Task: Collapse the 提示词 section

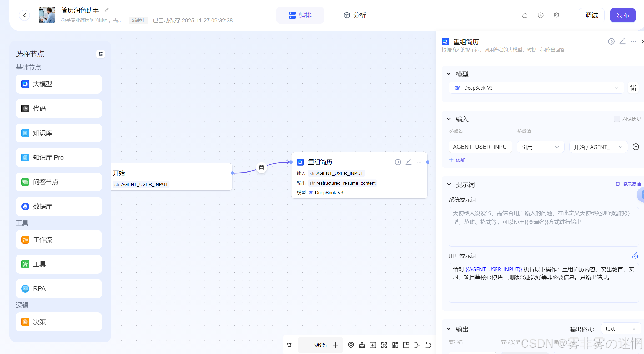Action: [449, 184]
